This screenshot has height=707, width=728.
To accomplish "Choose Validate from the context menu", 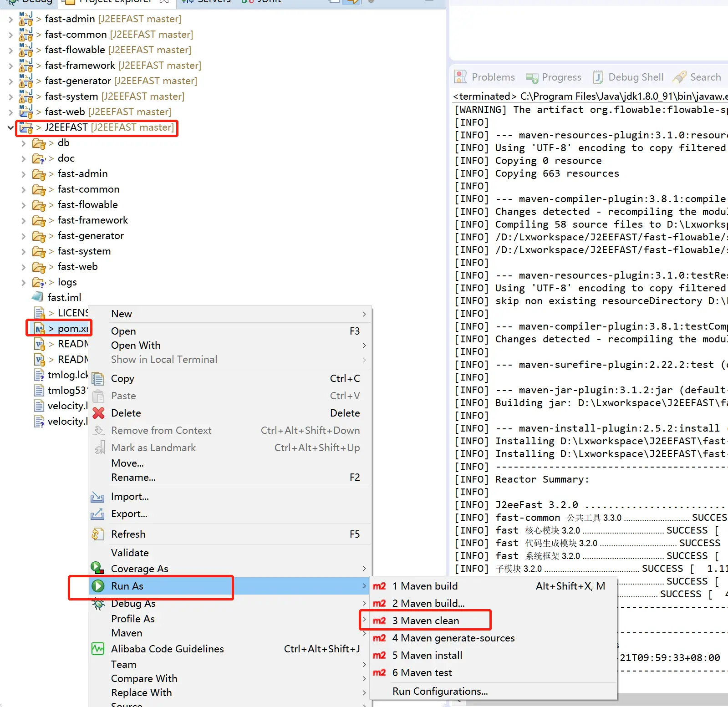I will point(230,553).
